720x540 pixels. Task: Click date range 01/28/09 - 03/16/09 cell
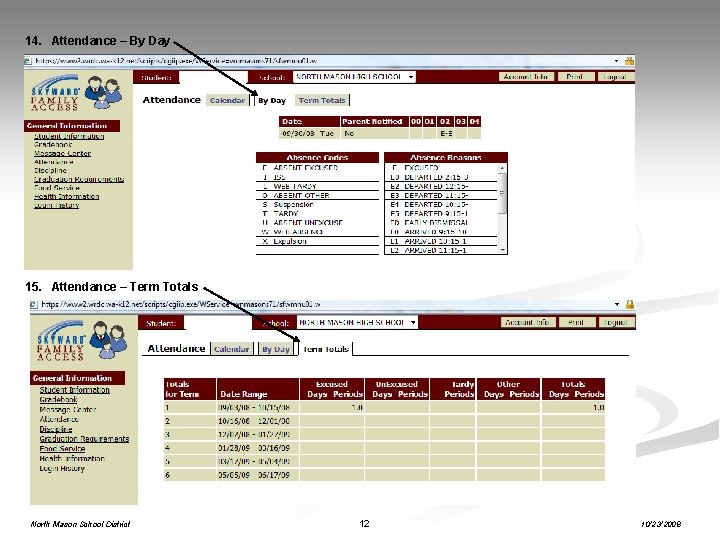coord(258,448)
